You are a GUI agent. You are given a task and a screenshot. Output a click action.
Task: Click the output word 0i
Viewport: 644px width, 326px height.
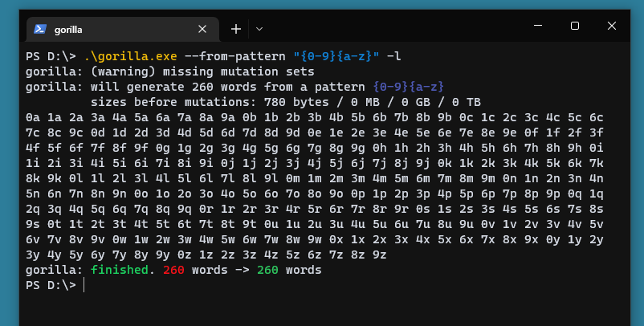point(597,149)
